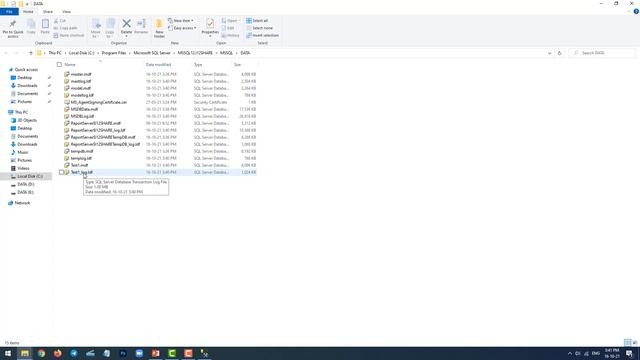
Task: Expand the Properties options arrow
Action: (210, 36)
